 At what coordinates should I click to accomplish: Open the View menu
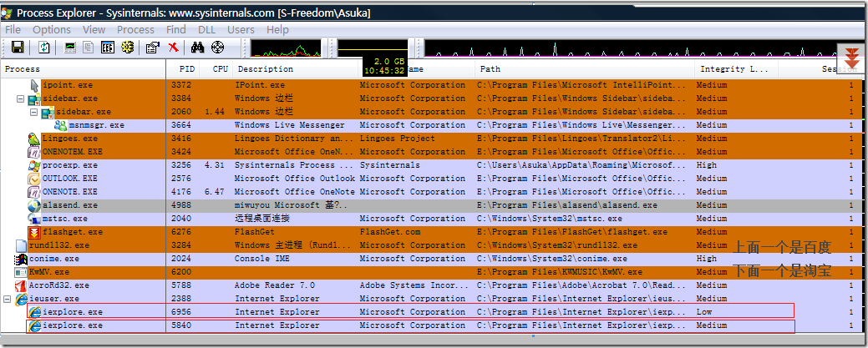(x=94, y=30)
